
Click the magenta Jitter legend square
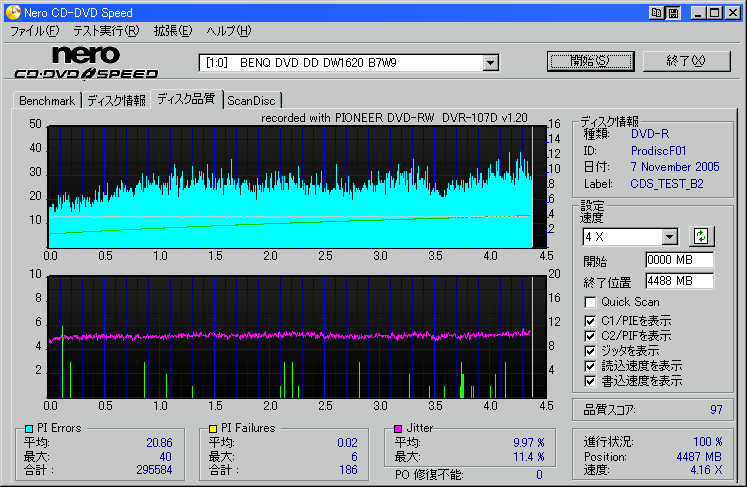coord(398,428)
